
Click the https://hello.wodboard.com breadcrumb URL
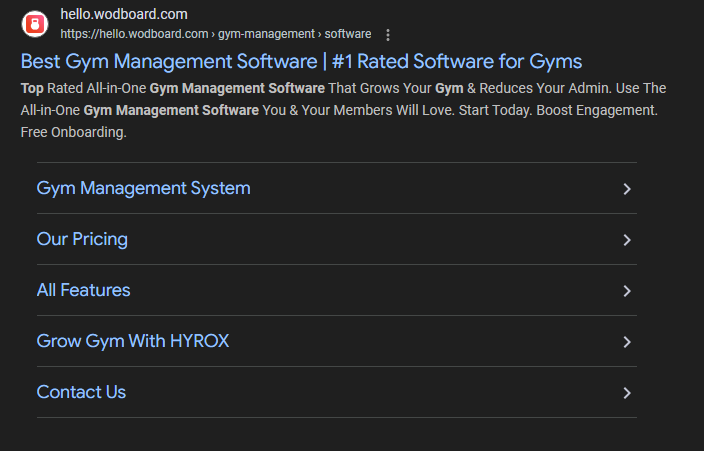pyautogui.click(x=216, y=34)
